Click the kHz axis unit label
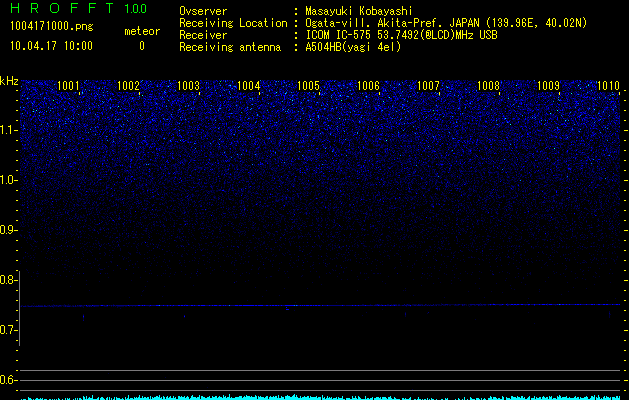Screen dimensions: 629x400 [9, 81]
